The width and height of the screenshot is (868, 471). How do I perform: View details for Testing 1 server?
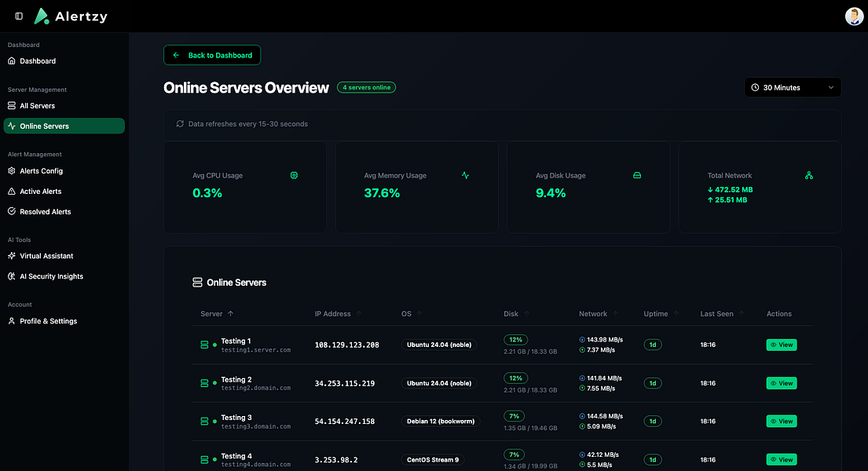(781, 345)
